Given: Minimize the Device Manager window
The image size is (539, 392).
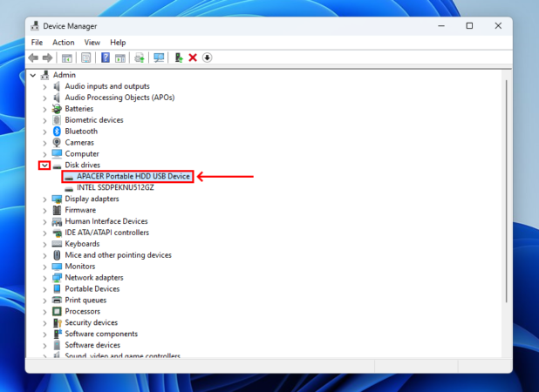Looking at the screenshot, I should click(441, 26).
